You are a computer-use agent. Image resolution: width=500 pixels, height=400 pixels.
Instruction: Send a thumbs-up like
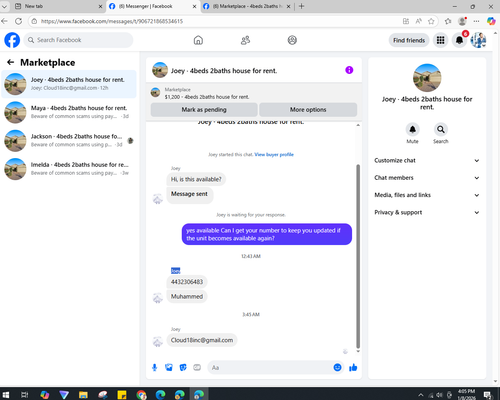[353, 367]
